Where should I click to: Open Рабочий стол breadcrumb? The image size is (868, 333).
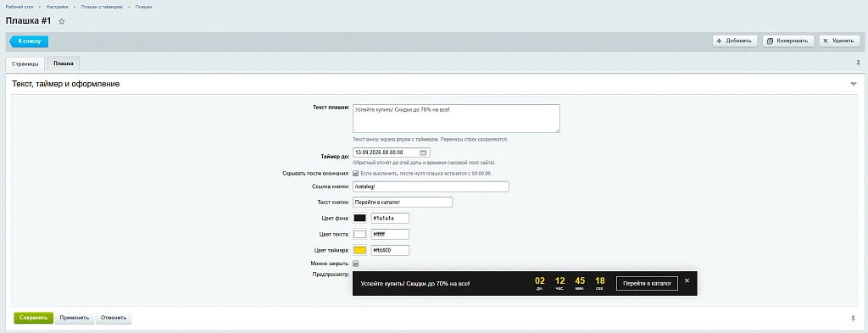click(19, 7)
